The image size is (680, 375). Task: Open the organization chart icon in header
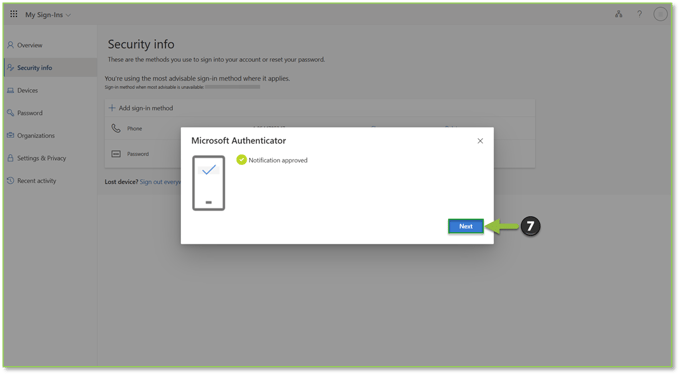coord(618,14)
